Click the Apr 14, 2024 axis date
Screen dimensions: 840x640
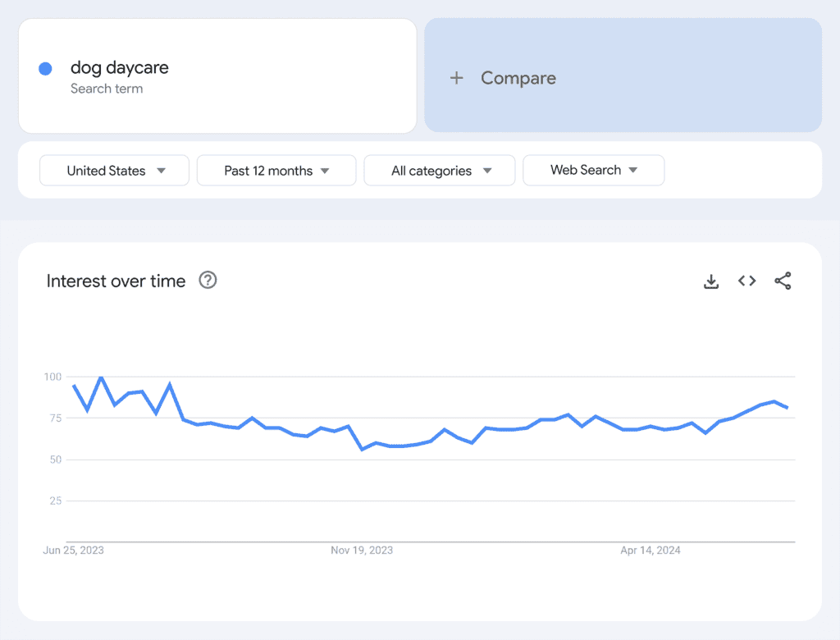tap(650, 550)
